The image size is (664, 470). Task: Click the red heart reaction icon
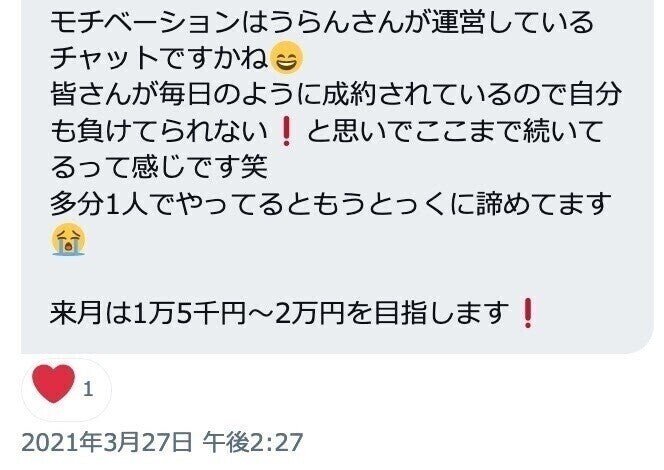(x=53, y=384)
